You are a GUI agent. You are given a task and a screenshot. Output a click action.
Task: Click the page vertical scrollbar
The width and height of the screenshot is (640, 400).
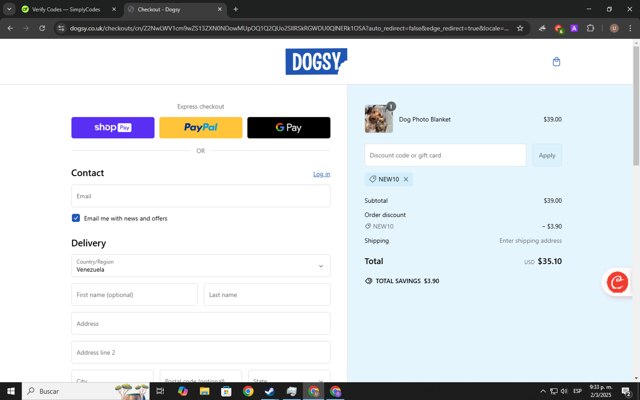pos(636,106)
